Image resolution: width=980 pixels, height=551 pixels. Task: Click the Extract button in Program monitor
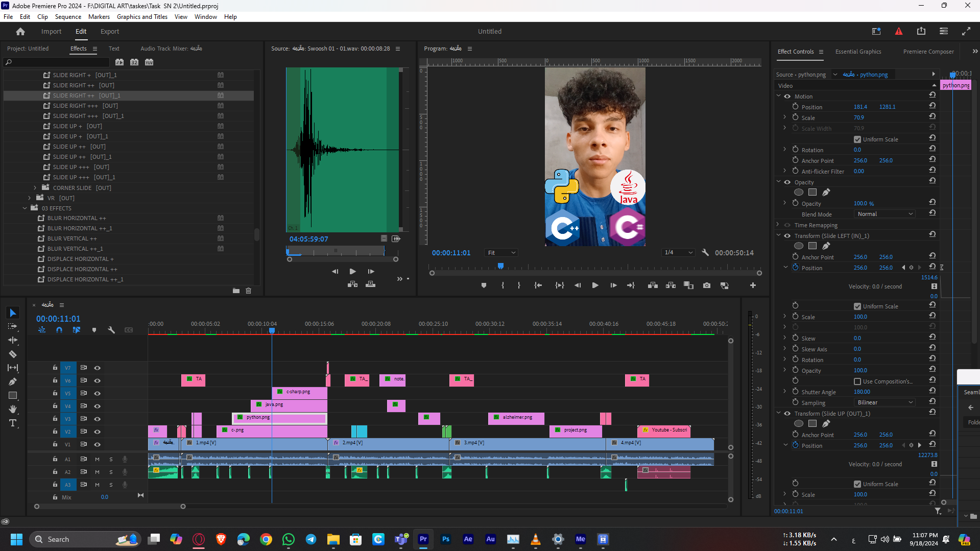671,285
